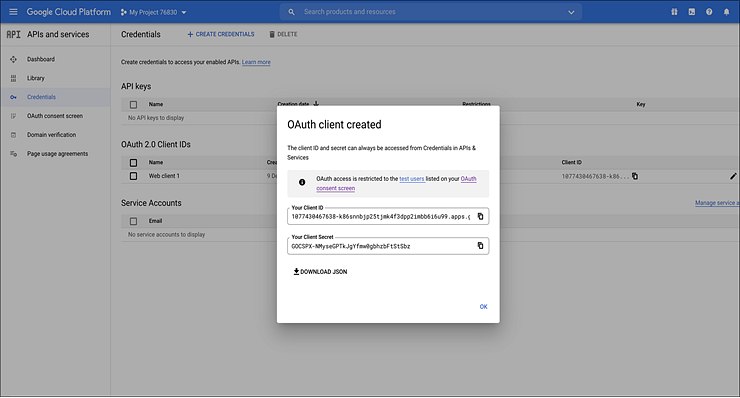Open the notifications bell
The width and height of the screenshot is (740, 398).
[726, 12]
